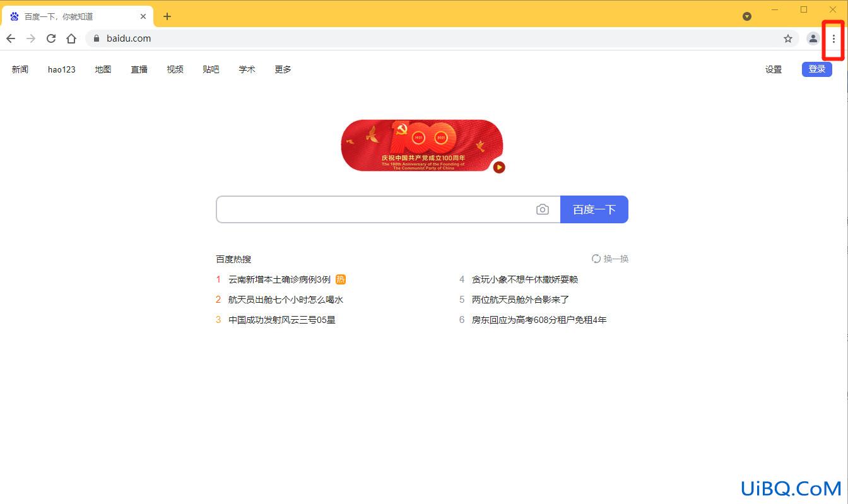
Task: Click the browser back arrow
Action: (11, 38)
